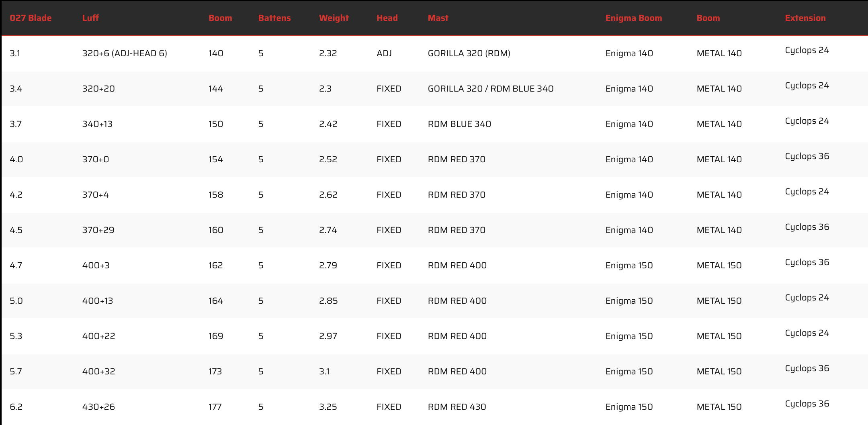Click the luff value "320+6 (ADJ-HEAD 6)"
Viewport: 868px width, 425px height.
[125, 53]
